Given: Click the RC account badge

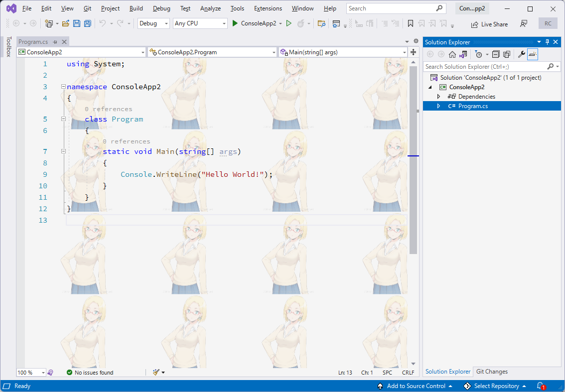Looking at the screenshot, I should click(548, 24).
